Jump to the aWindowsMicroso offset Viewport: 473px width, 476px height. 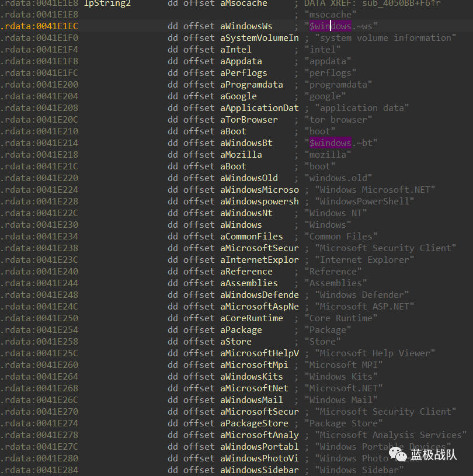259,190
